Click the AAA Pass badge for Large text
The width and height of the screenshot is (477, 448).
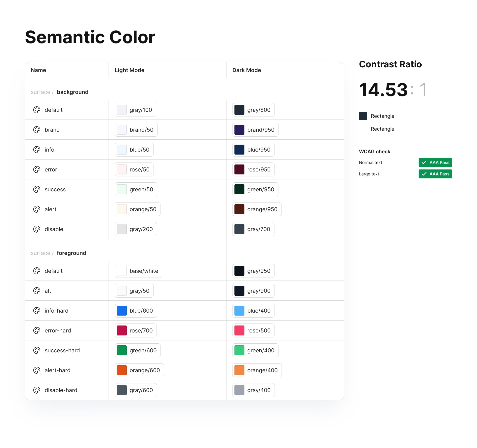pos(435,174)
